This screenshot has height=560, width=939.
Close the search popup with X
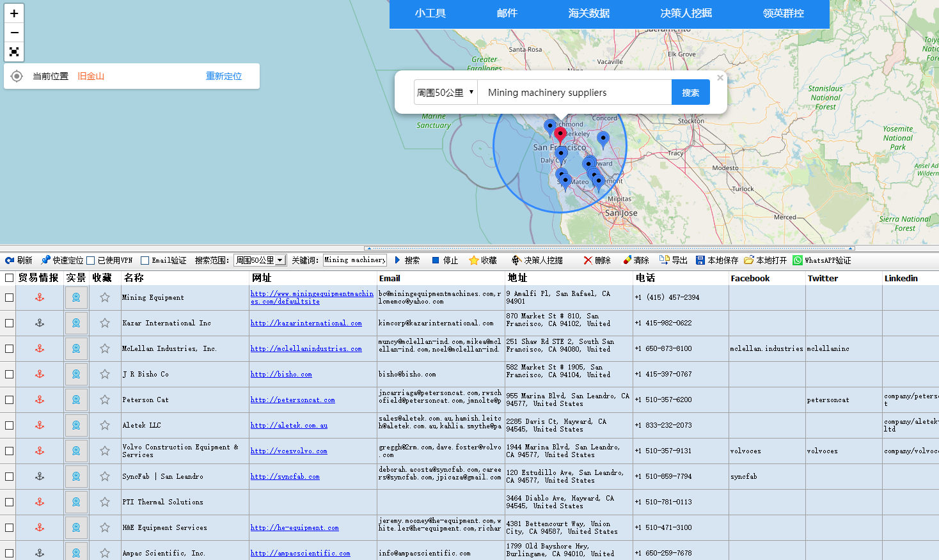click(720, 77)
